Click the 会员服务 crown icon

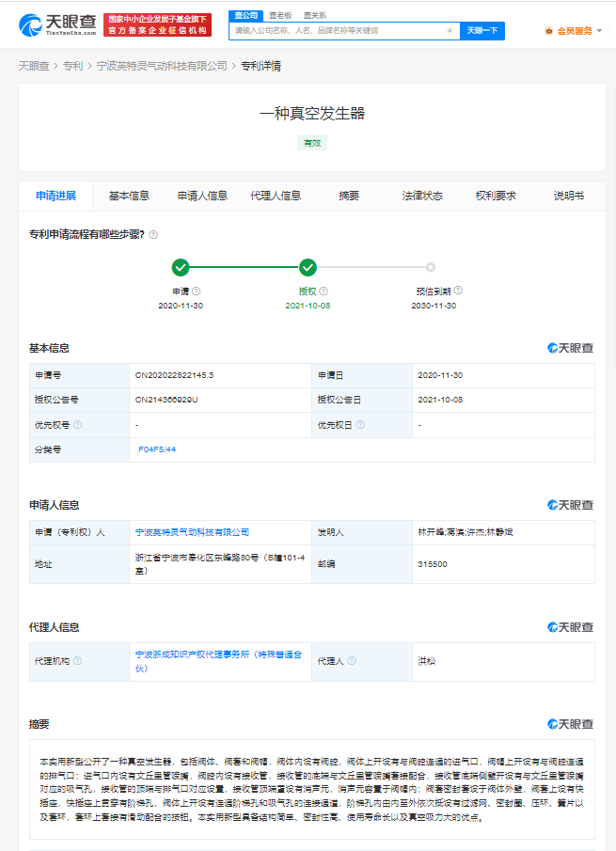[x=549, y=31]
